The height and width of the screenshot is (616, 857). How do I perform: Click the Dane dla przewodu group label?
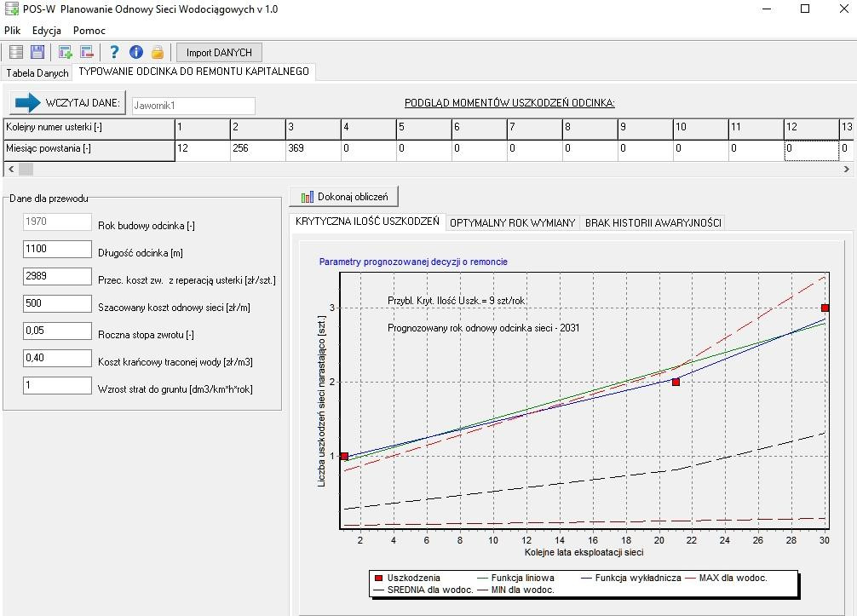coord(49,199)
